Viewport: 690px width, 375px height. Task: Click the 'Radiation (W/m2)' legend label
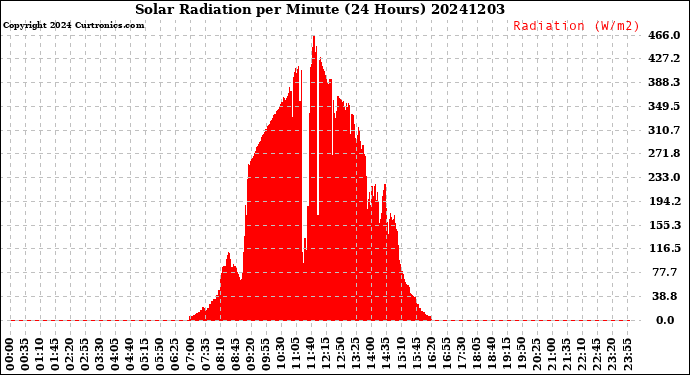tap(576, 26)
